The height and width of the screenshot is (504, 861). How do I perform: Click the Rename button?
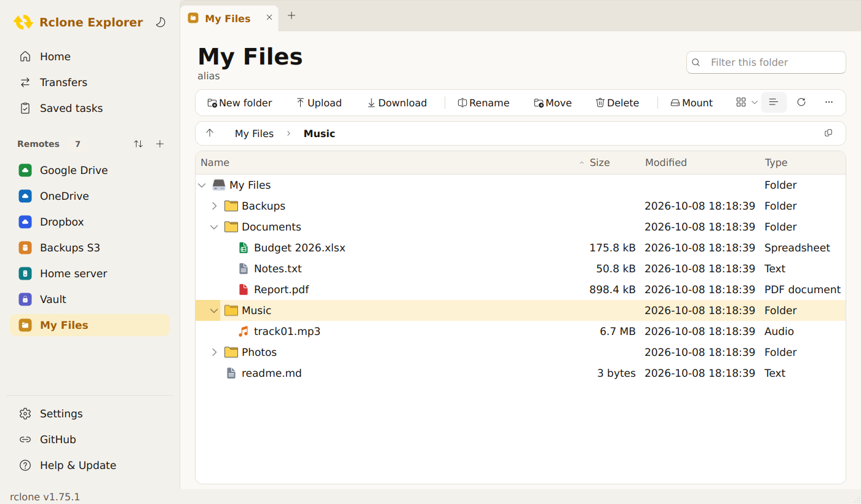click(x=484, y=103)
